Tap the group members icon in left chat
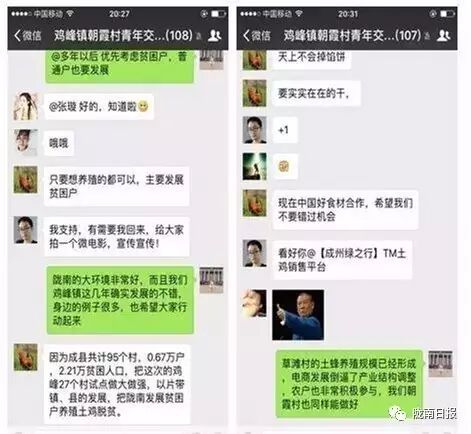This screenshot has width=471, height=434. coord(215,35)
